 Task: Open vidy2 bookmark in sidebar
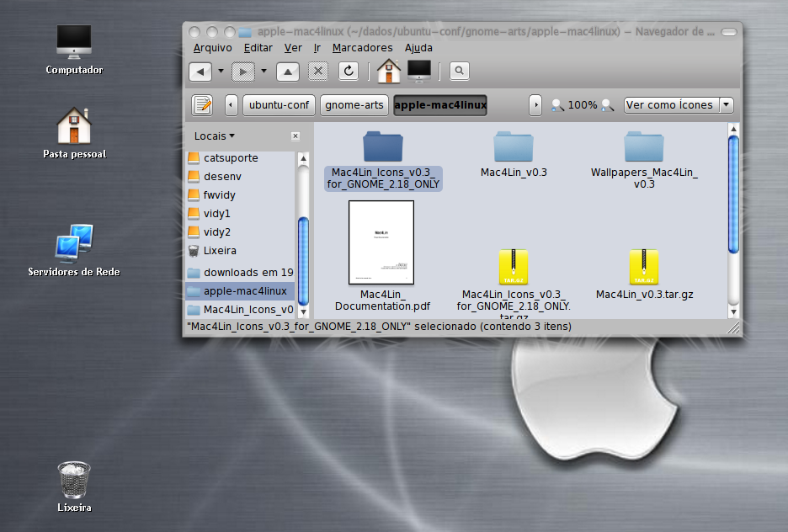(240, 232)
